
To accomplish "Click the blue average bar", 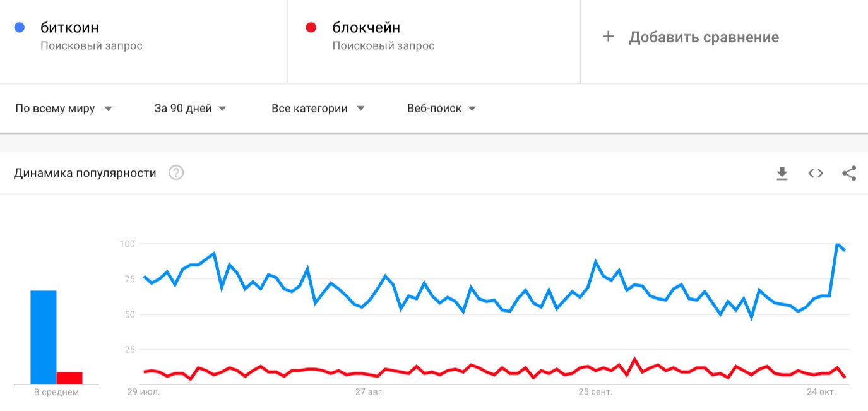I will 44,337.
